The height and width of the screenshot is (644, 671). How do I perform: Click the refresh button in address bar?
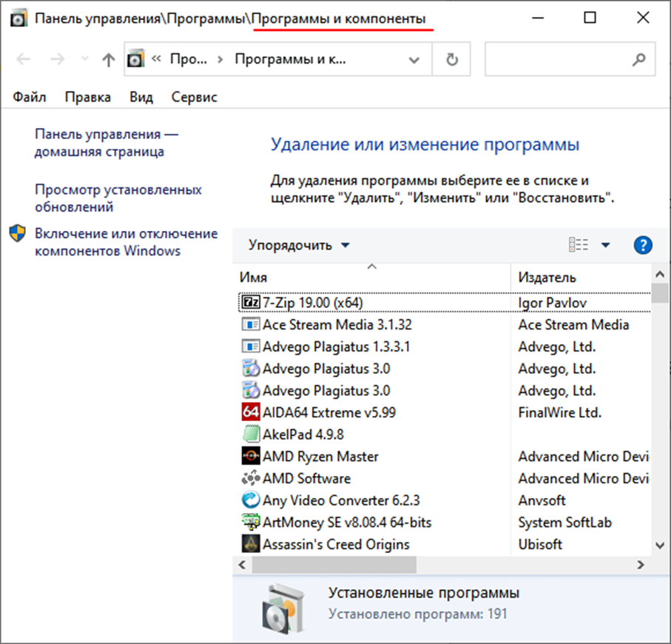(x=452, y=59)
